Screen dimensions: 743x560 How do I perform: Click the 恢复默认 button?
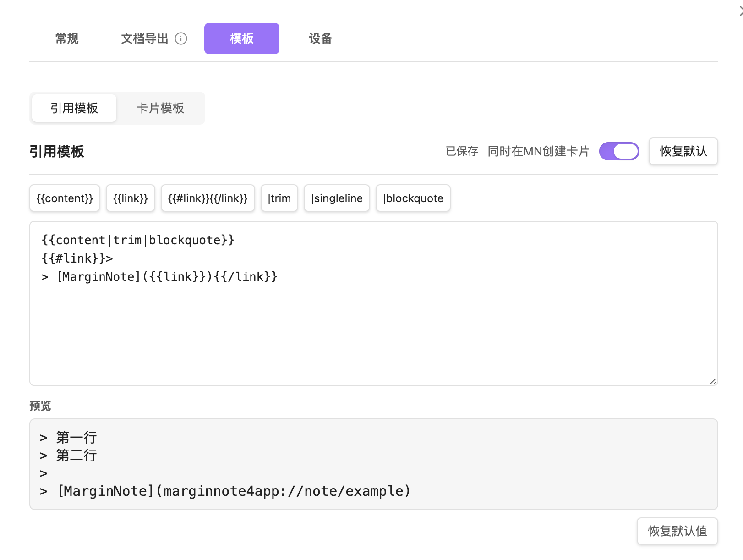683,151
